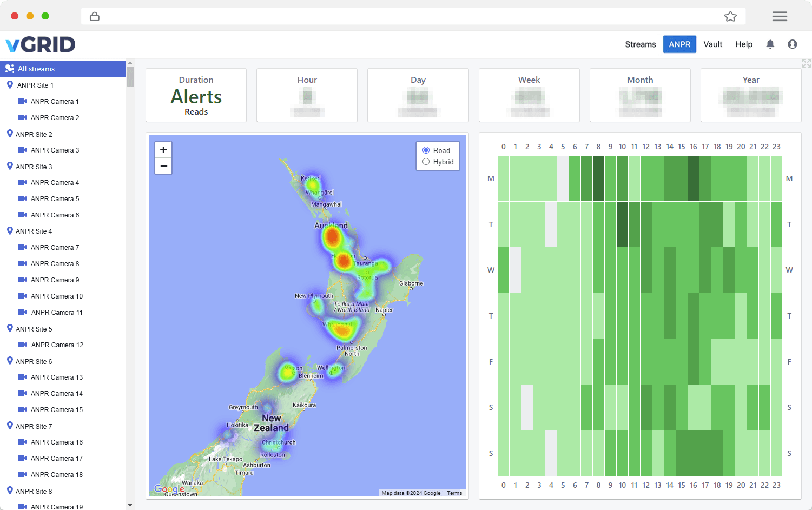
Task: Zoom in on the map
Action: [x=163, y=150]
